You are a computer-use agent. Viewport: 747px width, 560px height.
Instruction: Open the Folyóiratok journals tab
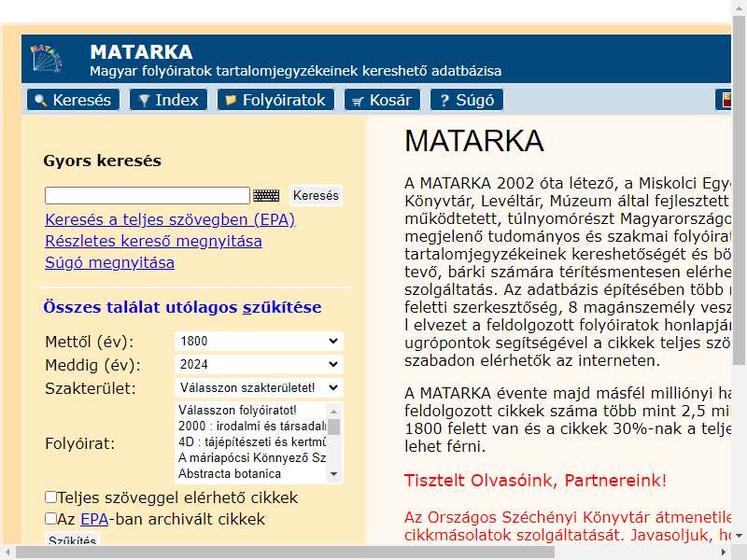(275, 100)
